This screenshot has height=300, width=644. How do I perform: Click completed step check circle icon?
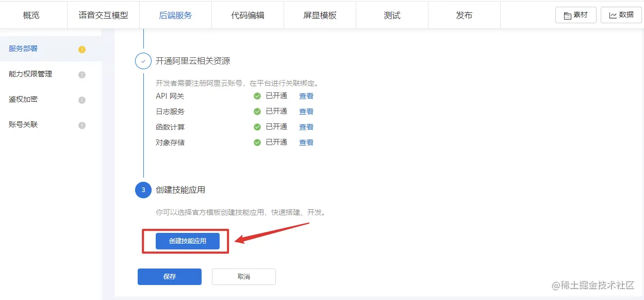coord(143,61)
